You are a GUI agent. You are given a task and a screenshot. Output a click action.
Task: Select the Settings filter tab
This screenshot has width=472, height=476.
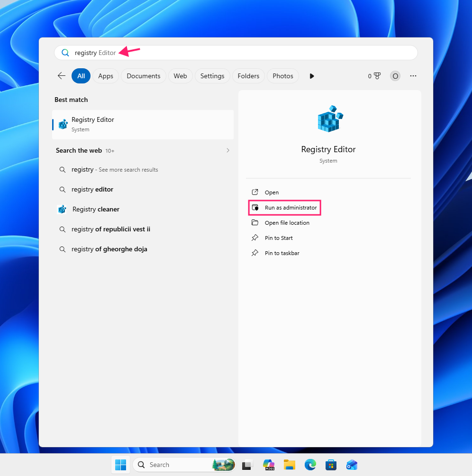pos(212,76)
